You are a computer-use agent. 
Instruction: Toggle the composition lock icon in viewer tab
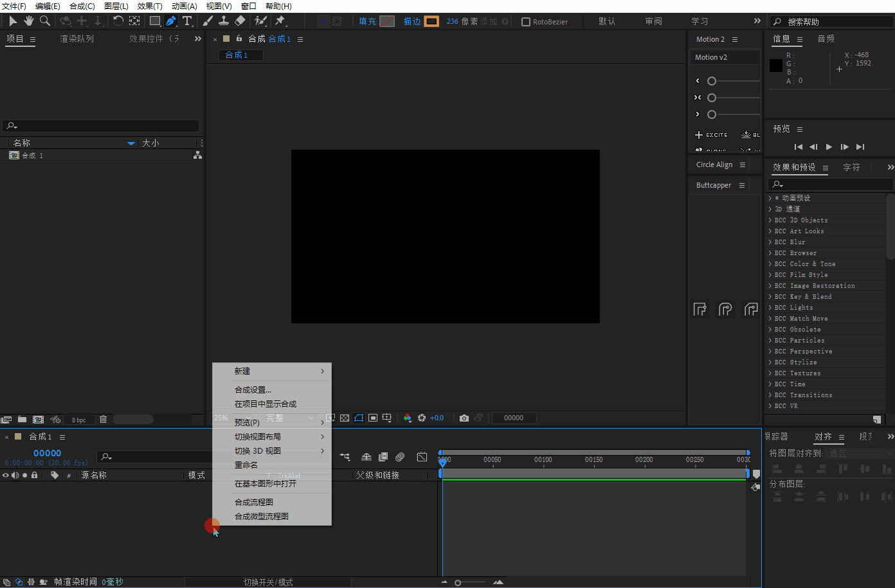point(239,39)
